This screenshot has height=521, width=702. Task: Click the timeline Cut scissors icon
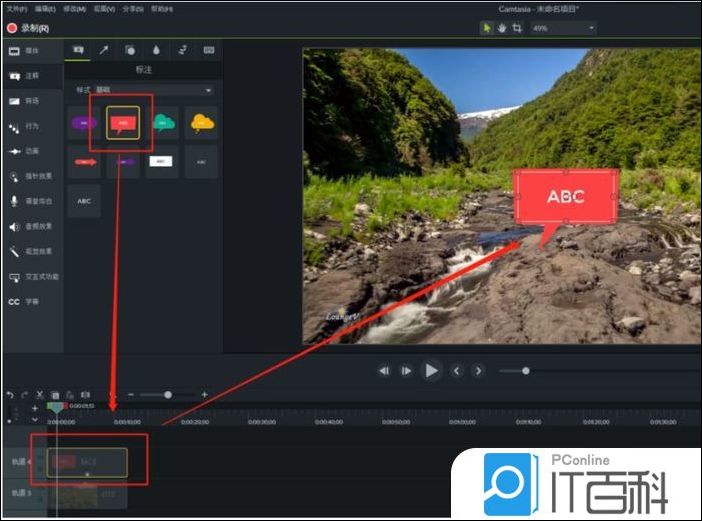[39, 395]
